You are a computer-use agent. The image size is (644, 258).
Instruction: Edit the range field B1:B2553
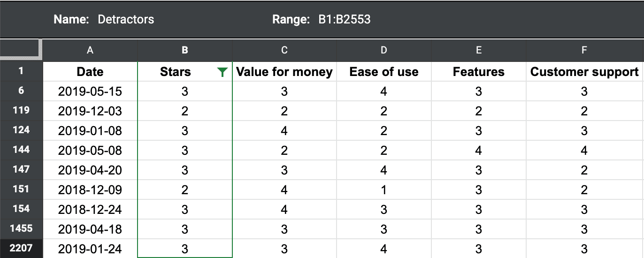[x=344, y=19]
